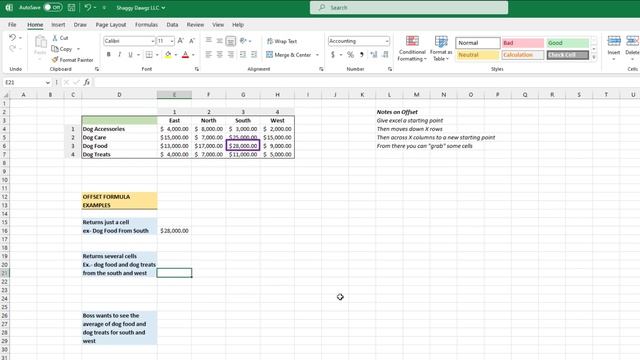Click the Paste clipboard icon
The image size is (640, 360).
pyautogui.click(x=40, y=42)
